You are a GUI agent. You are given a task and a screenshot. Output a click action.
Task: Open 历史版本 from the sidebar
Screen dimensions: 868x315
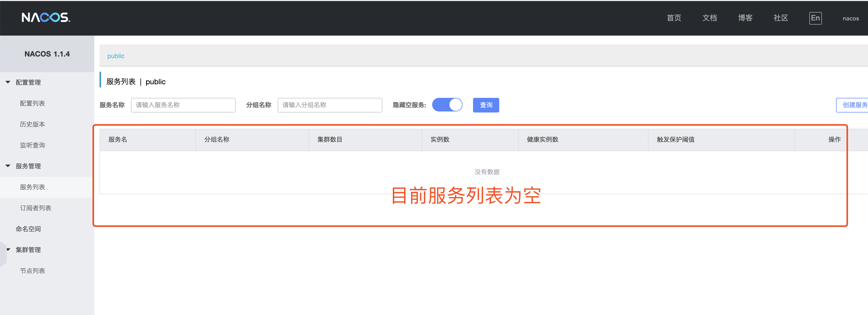tap(32, 124)
